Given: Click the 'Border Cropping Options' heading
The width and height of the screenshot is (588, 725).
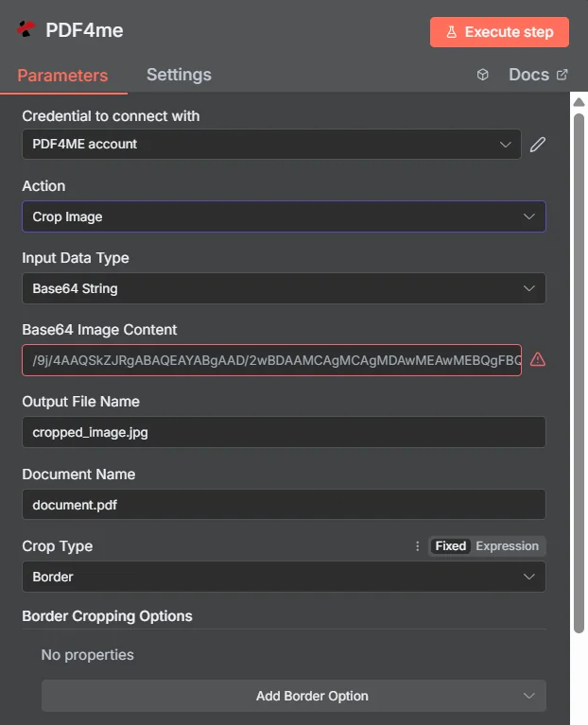Looking at the screenshot, I should tap(107, 616).
